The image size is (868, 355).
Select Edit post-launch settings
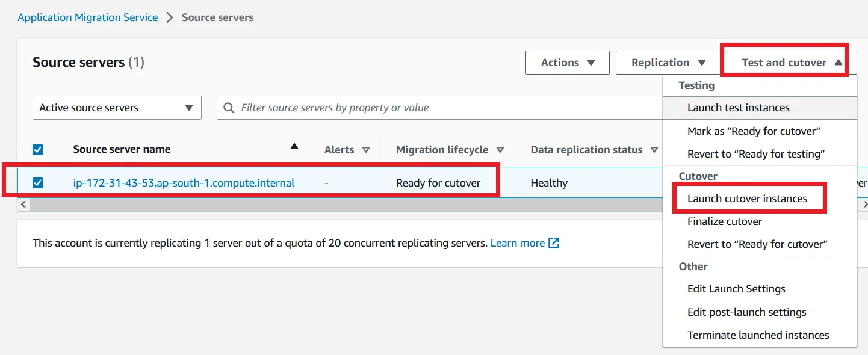coord(760,312)
